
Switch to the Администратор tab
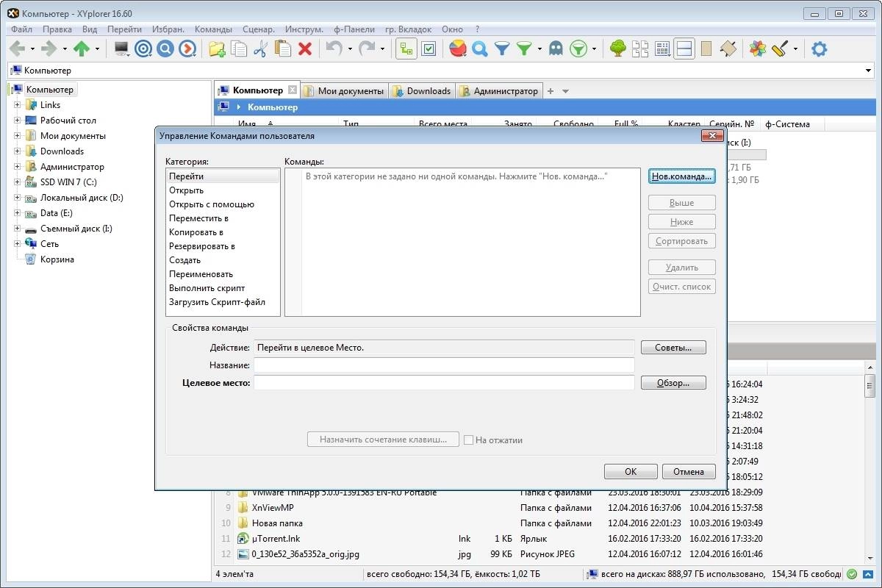click(498, 91)
